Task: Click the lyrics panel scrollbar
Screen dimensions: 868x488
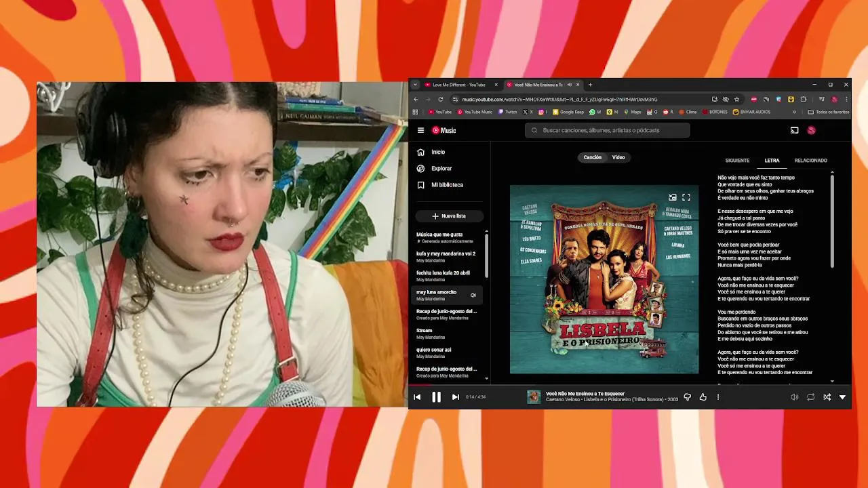Action: pos(832,220)
